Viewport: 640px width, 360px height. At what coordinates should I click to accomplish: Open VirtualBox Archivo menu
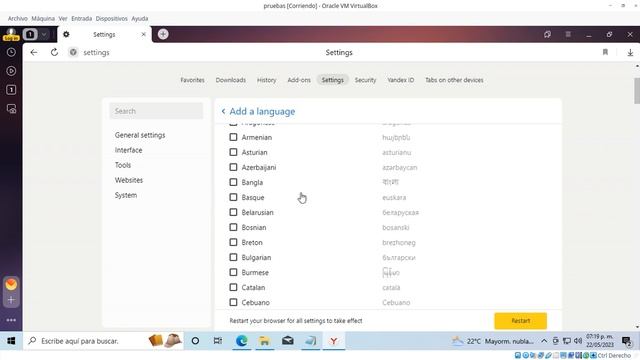coord(18,18)
